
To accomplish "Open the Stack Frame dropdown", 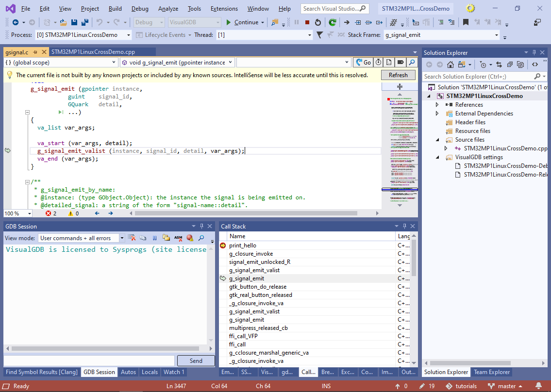I will click(x=497, y=35).
